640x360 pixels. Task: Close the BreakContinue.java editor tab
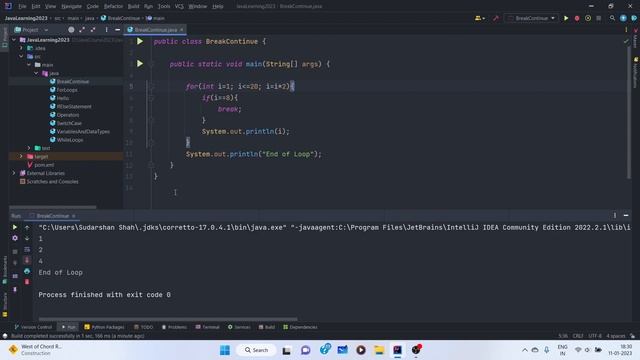tap(182, 30)
